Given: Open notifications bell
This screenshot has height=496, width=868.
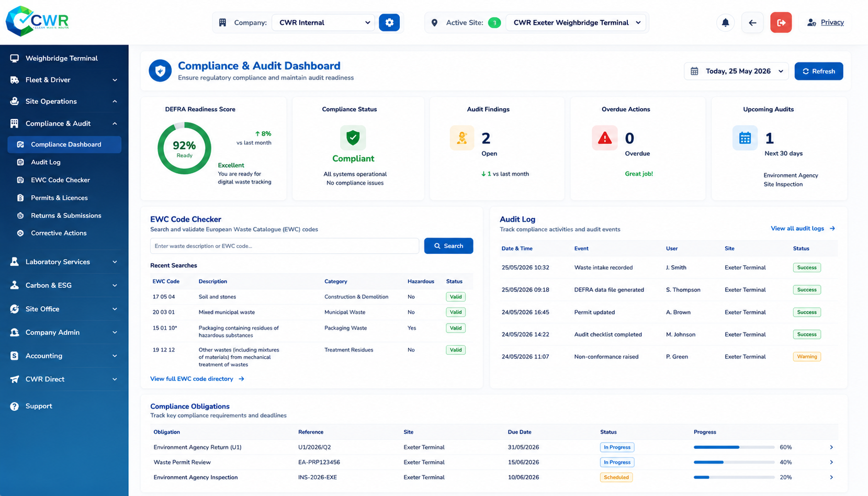Looking at the screenshot, I should pyautogui.click(x=725, y=22).
